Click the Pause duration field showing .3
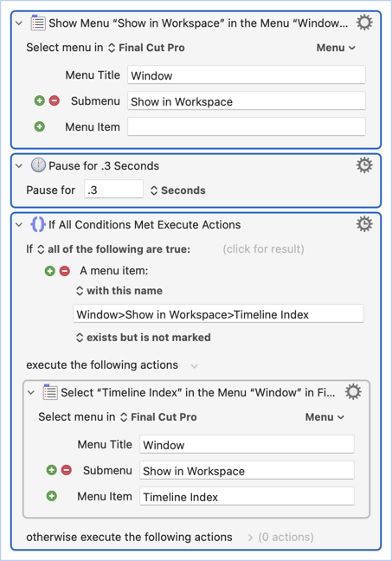 coord(113,190)
